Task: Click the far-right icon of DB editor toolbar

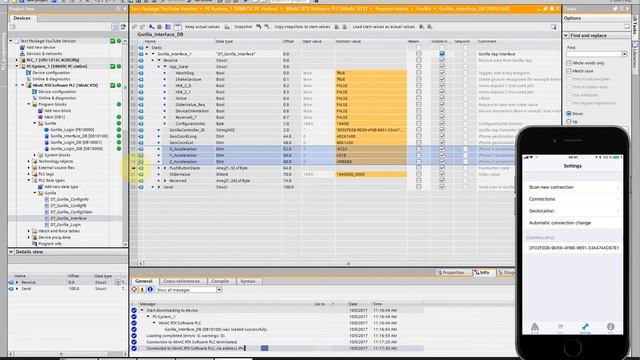Action: point(553,27)
